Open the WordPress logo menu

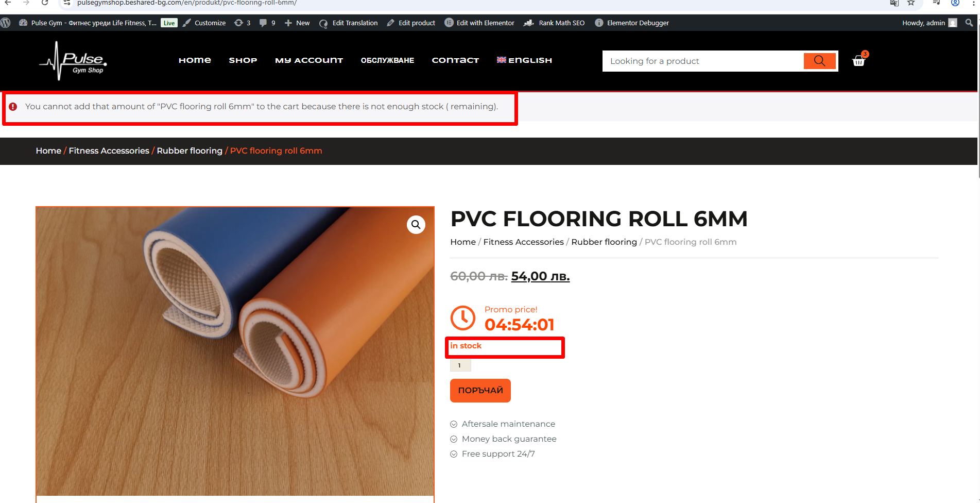click(x=6, y=23)
